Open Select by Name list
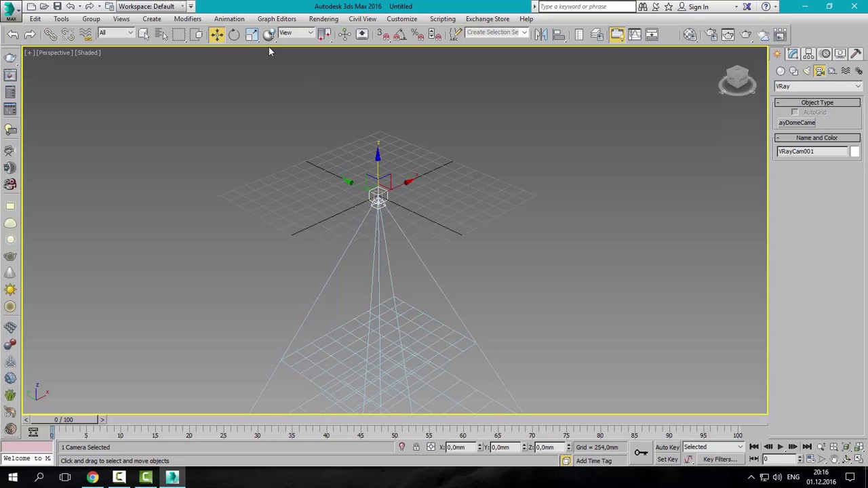This screenshot has width=868, height=488. click(x=161, y=35)
